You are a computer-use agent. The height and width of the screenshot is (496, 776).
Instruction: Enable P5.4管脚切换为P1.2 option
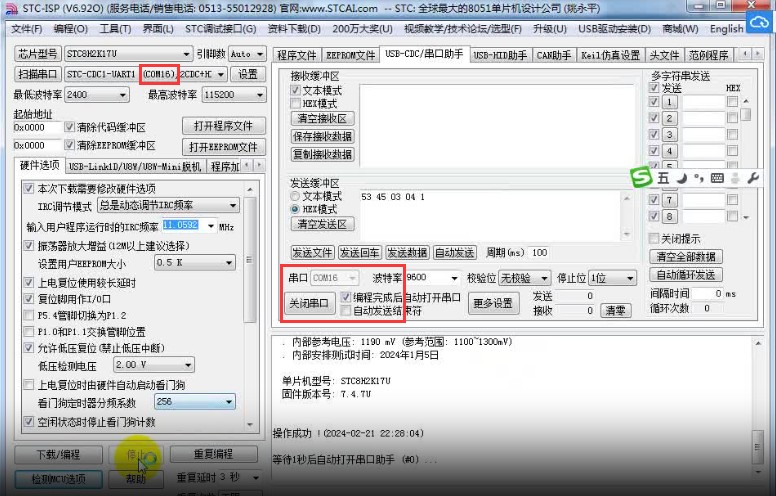point(29,315)
